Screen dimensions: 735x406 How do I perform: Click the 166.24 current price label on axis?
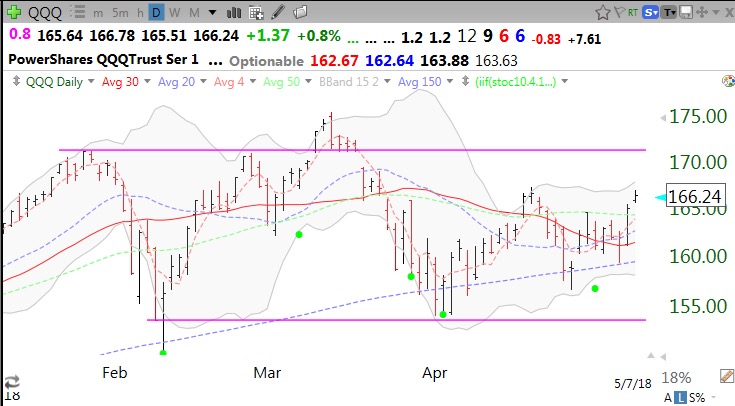694,196
